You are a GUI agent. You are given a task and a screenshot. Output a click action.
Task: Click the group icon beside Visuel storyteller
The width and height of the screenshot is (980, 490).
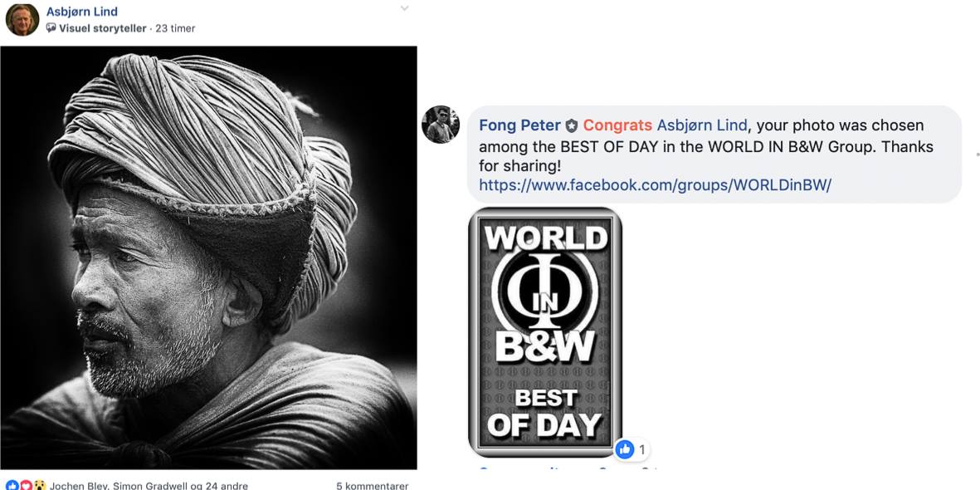[51, 28]
